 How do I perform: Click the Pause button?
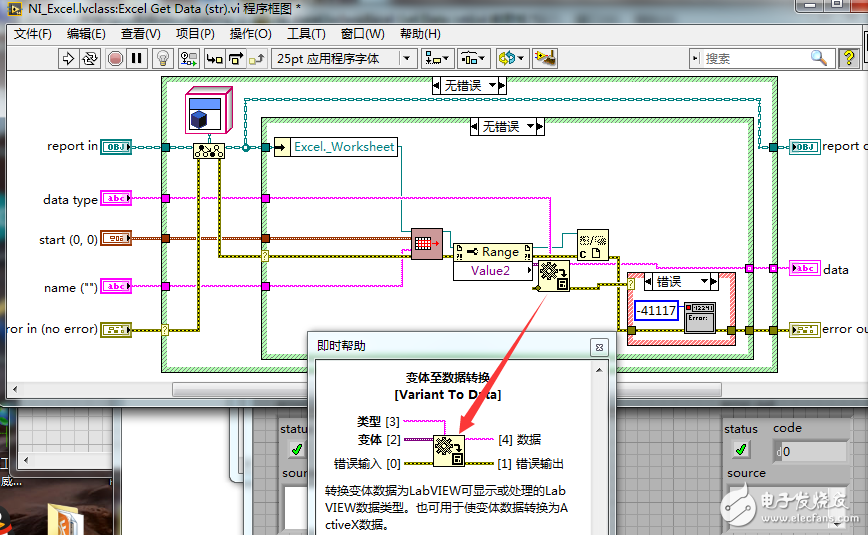[136, 58]
